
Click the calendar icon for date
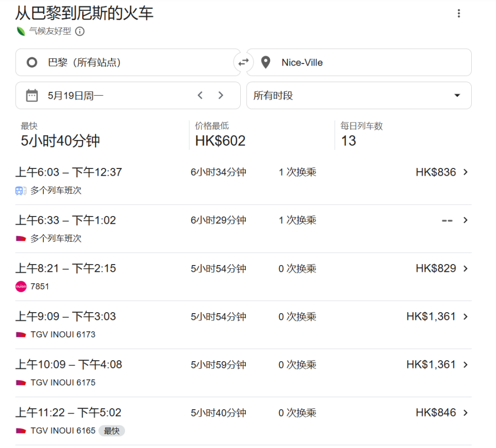[x=32, y=95]
